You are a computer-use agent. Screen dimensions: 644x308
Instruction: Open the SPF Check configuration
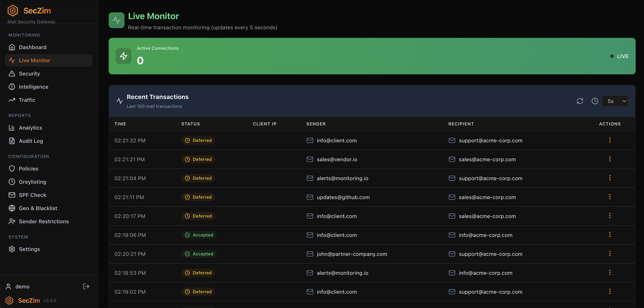[x=33, y=195]
